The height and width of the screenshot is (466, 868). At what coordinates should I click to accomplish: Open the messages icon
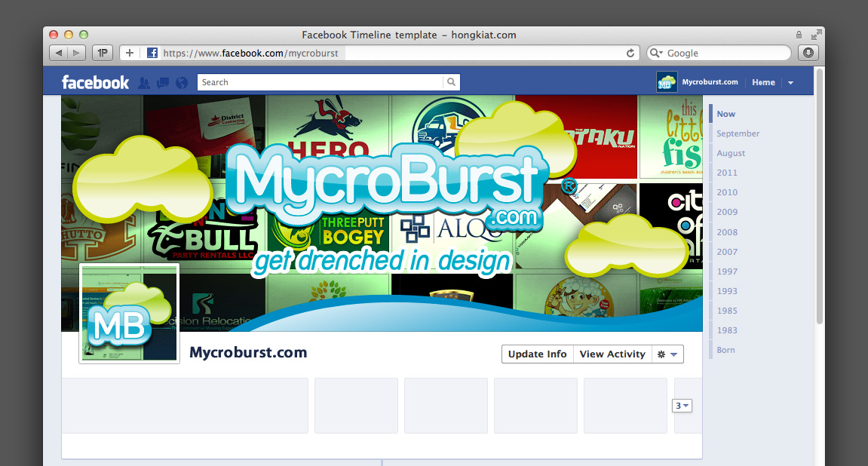pos(162,83)
